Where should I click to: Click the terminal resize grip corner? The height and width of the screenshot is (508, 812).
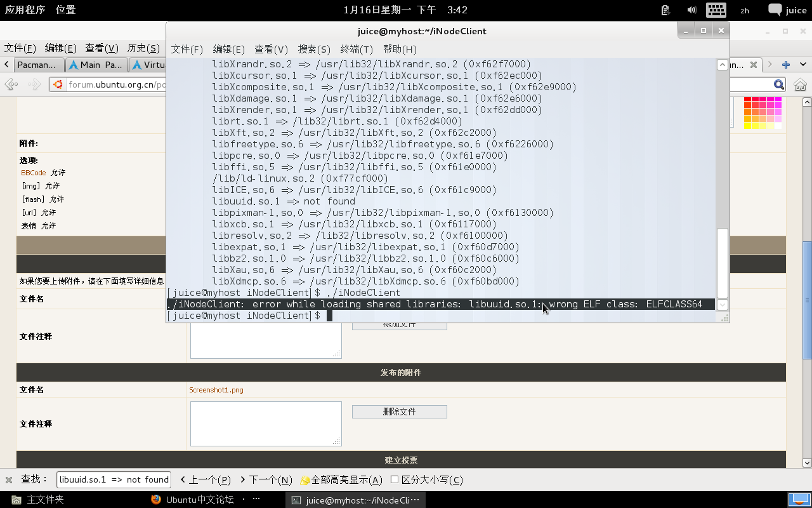[724, 317]
